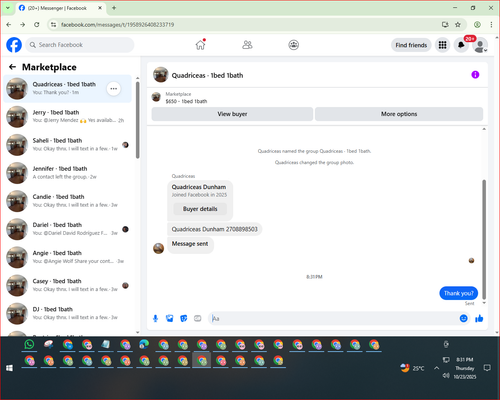Image resolution: width=500 pixels, height=400 pixels.
Task: Choose a GIF icon
Action: 198,319
